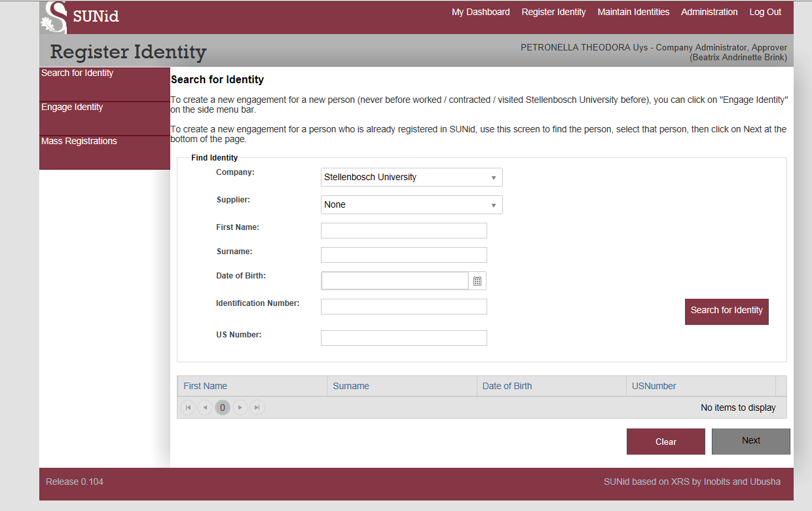Click the 'No items to display' text
Image resolution: width=812 pixels, height=511 pixels.
pos(738,407)
